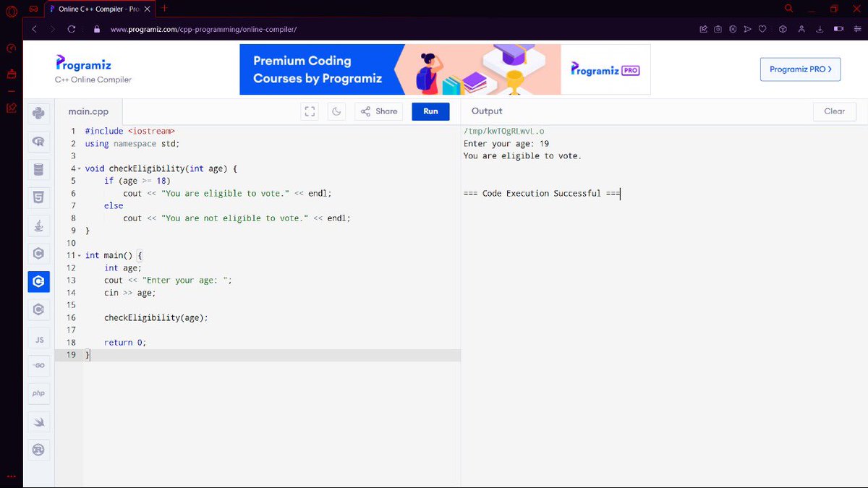Open the GX Corner tab icon
The width and height of the screenshot is (868, 488).
(x=33, y=9)
